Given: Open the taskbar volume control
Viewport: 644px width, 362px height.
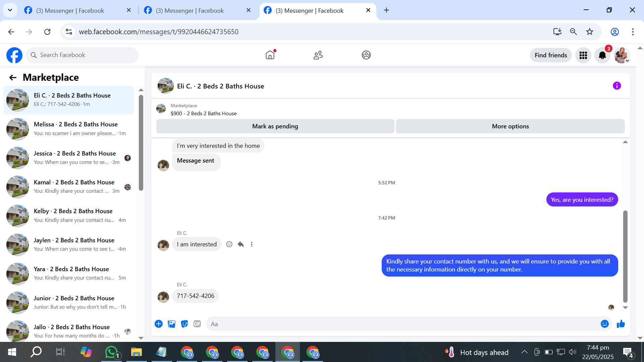Looking at the screenshot, I should click(573, 352).
